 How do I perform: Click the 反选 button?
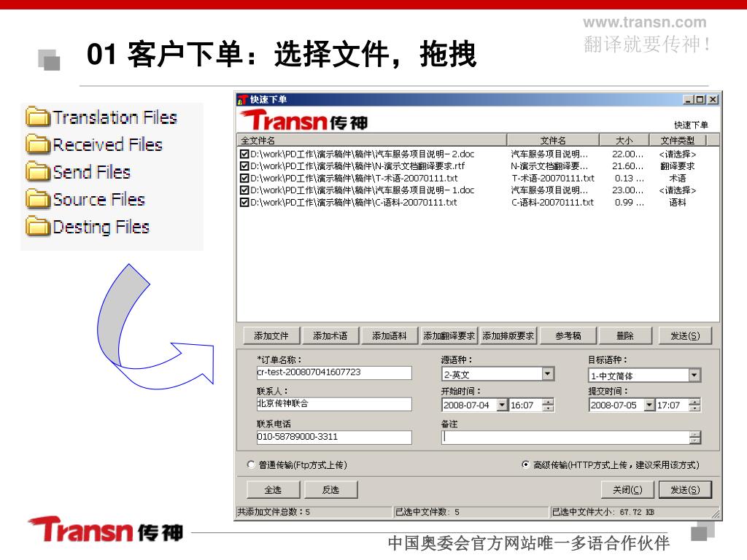coord(330,489)
